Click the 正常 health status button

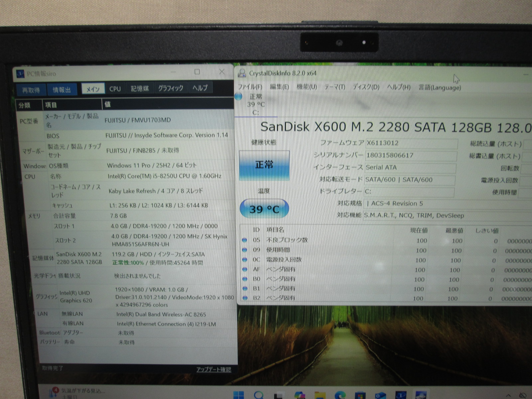pyautogui.click(x=264, y=165)
